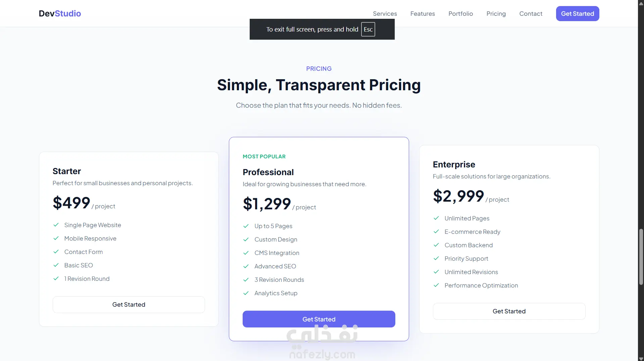Pick the Enterprise plan Get Started button
This screenshot has width=644, height=361.
click(509, 311)
